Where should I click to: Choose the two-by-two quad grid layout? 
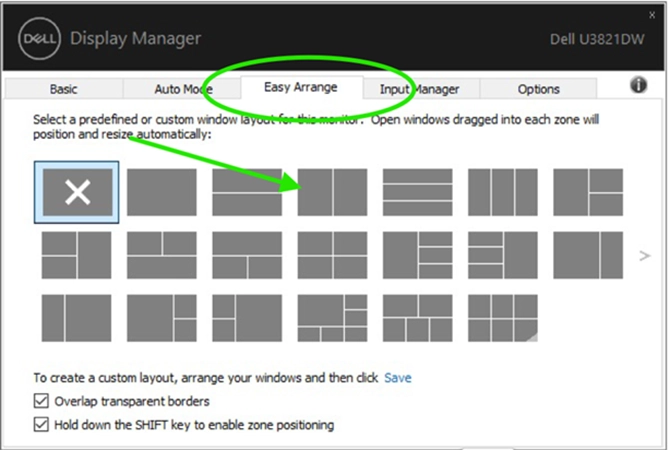(x=332, y=255)
